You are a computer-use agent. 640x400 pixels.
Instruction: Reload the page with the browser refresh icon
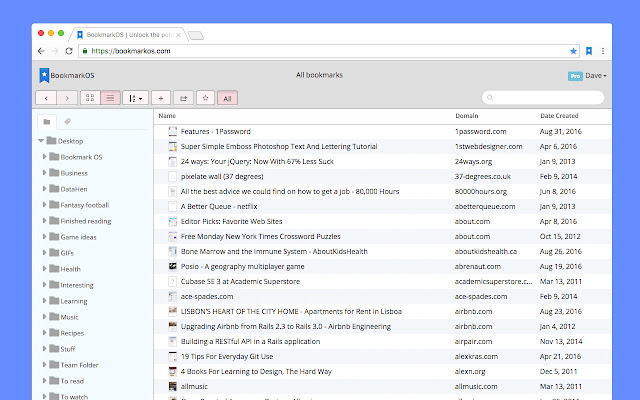coord(68,50)
